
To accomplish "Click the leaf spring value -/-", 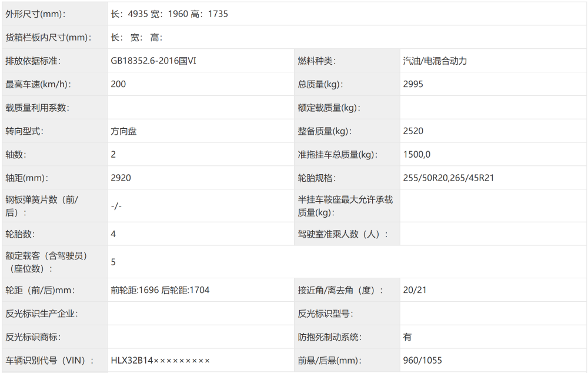I will point(116,206).
